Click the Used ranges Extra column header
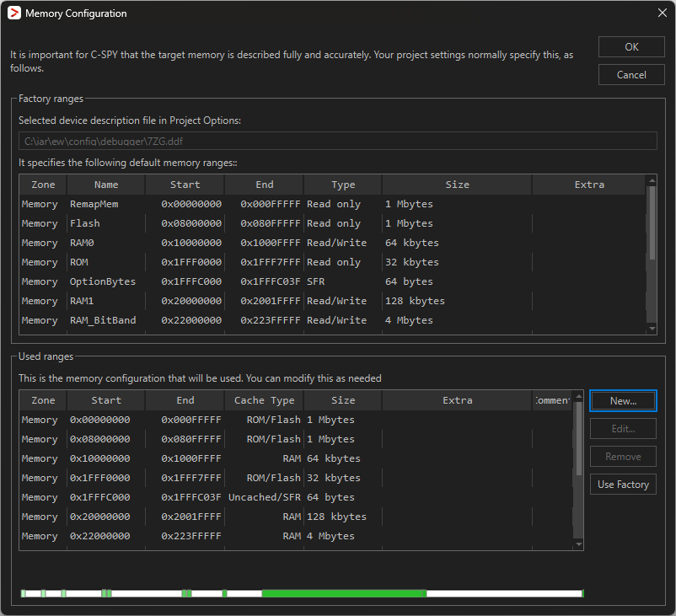Screen dimensions: 676x616 pos(457,400)
